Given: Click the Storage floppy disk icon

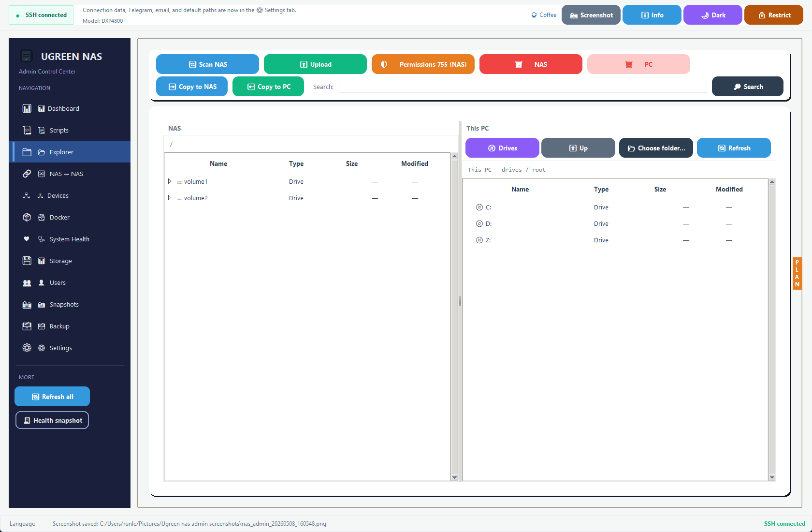Looking at the screenshot, I should point(27,261).
